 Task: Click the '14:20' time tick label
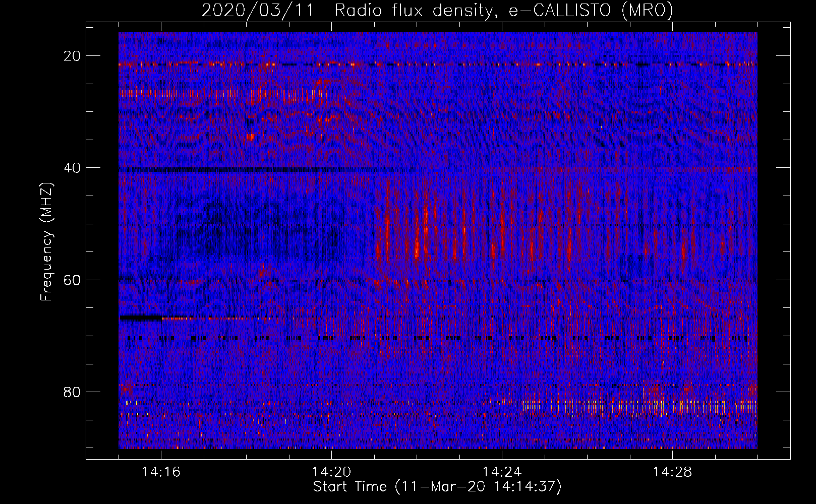tap(331, 472)
